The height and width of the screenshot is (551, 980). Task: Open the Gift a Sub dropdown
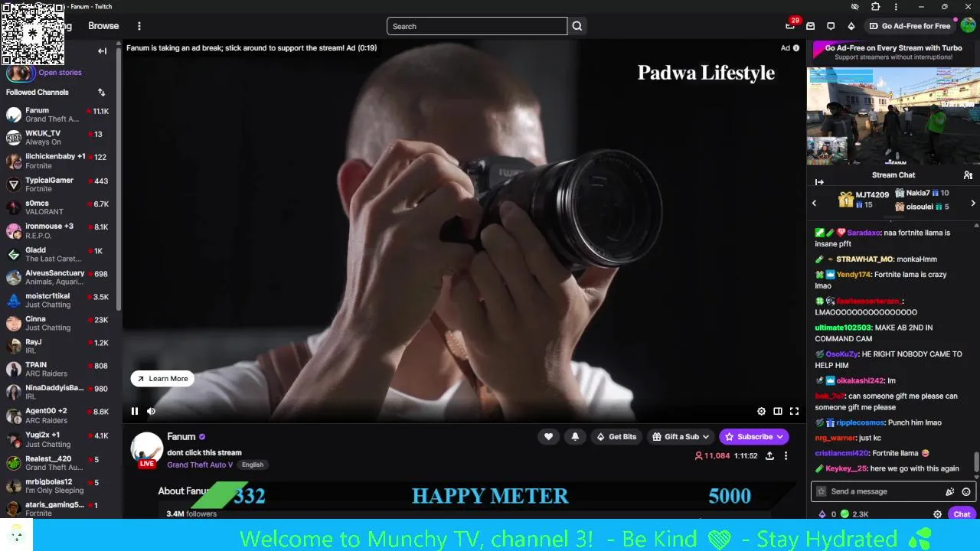(x=681, y=437)
